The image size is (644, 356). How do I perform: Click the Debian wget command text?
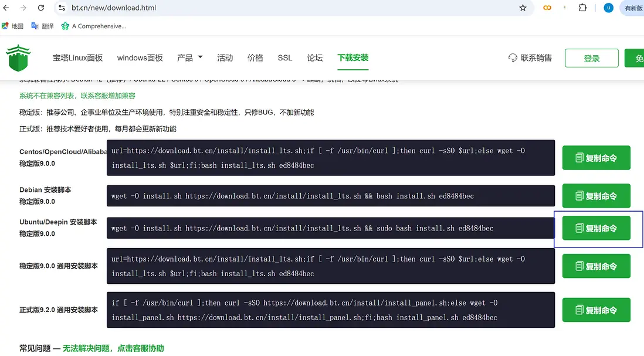click(293, 196)
